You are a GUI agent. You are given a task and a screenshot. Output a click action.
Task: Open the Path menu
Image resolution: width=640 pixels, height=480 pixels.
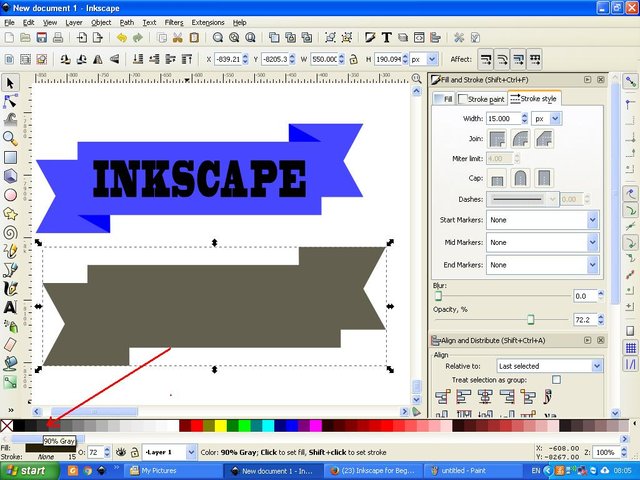[x=127, y=22]
